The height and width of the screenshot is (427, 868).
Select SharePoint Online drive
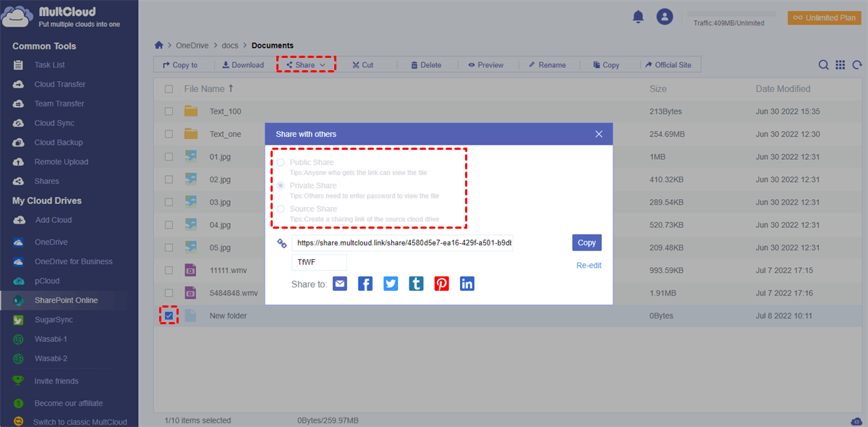pos(66,300)
